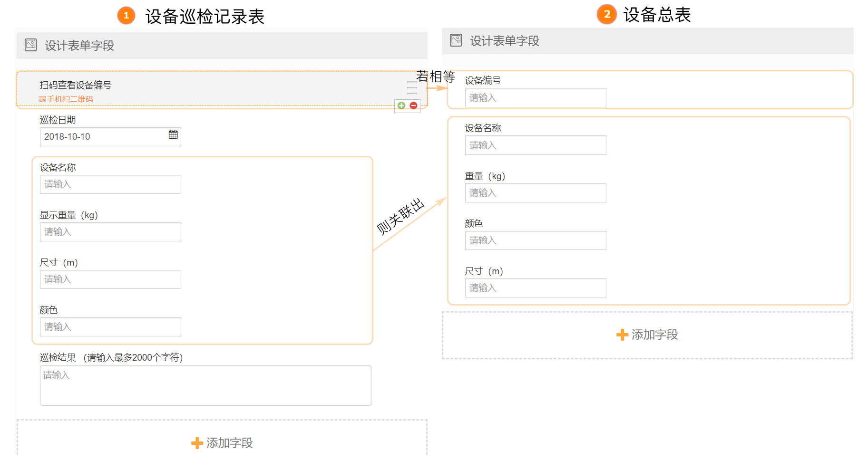The height and width of the screenshot is (469, 868).
Task: Click the 巡检日期 date input 2018-10-10
Action: click(110, 137)
